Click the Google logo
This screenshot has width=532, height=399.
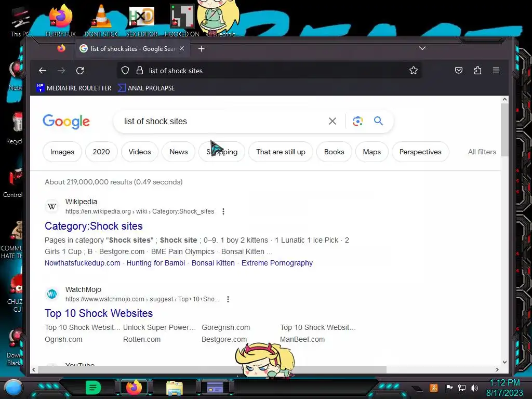[x=66, y=122]
